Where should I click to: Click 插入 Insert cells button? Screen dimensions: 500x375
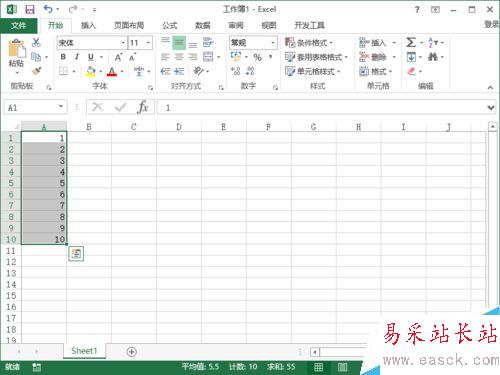coord(377,43)
